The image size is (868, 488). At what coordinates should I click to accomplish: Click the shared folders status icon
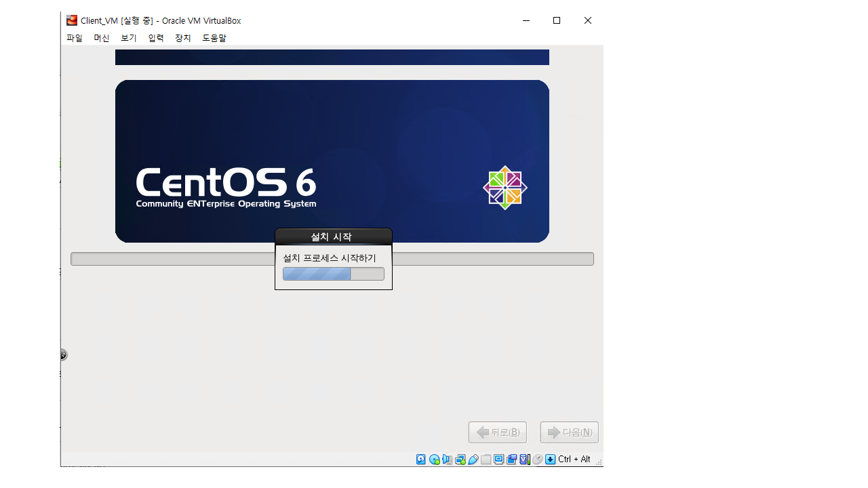(486, 460)
